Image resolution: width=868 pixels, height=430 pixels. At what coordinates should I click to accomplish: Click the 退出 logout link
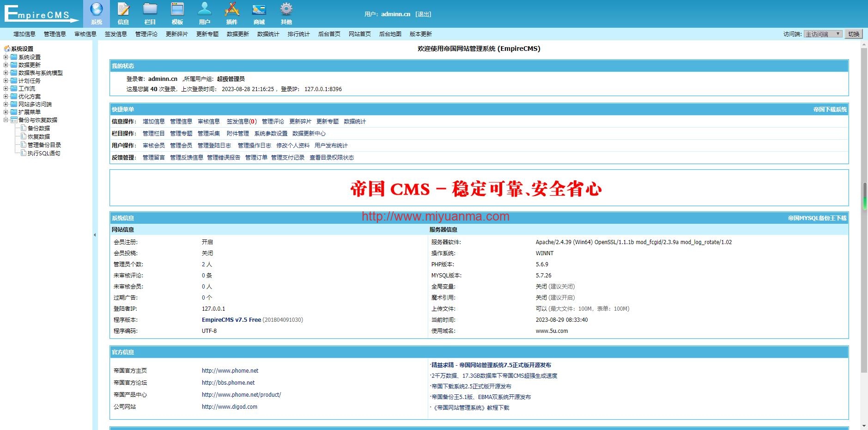point(423,14)
